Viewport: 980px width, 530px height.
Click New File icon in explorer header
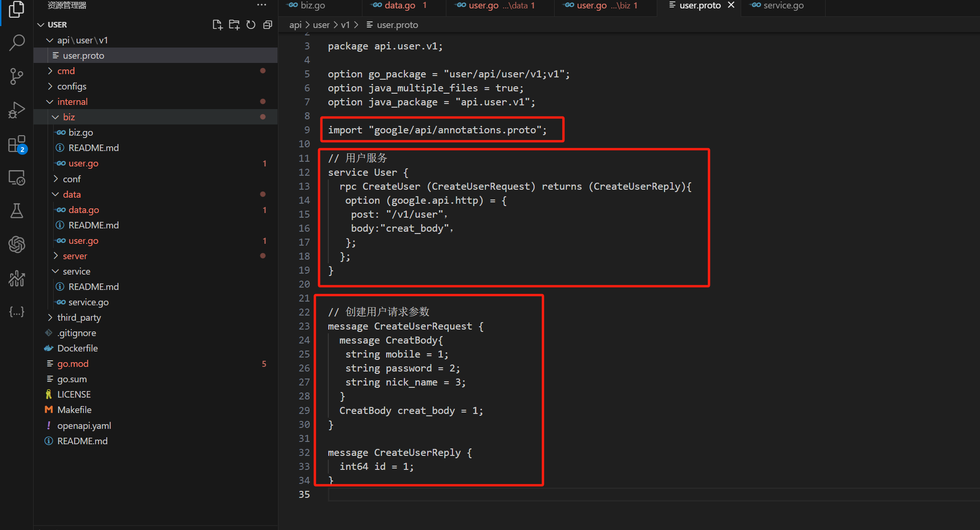[217, 25]
